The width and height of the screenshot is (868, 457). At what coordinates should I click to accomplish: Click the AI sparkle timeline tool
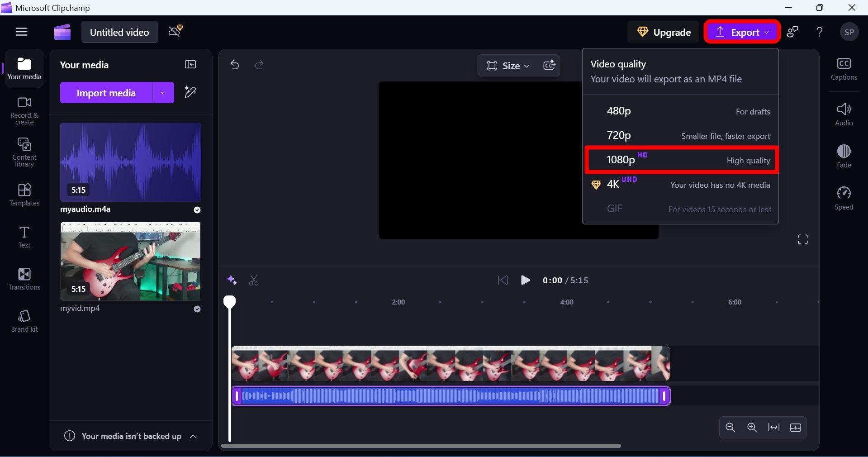[x=232, y=281]
